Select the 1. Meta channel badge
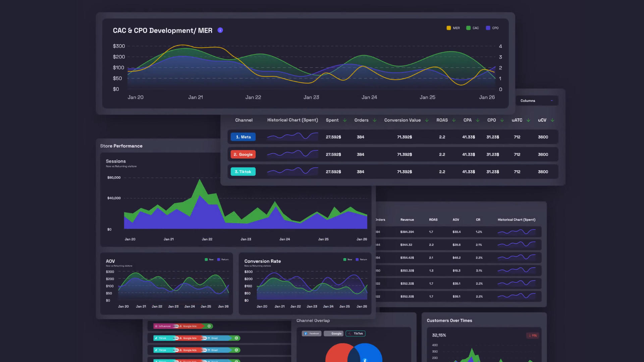Image resolution: width=644 pixels, height=362 pixels. 243,137
